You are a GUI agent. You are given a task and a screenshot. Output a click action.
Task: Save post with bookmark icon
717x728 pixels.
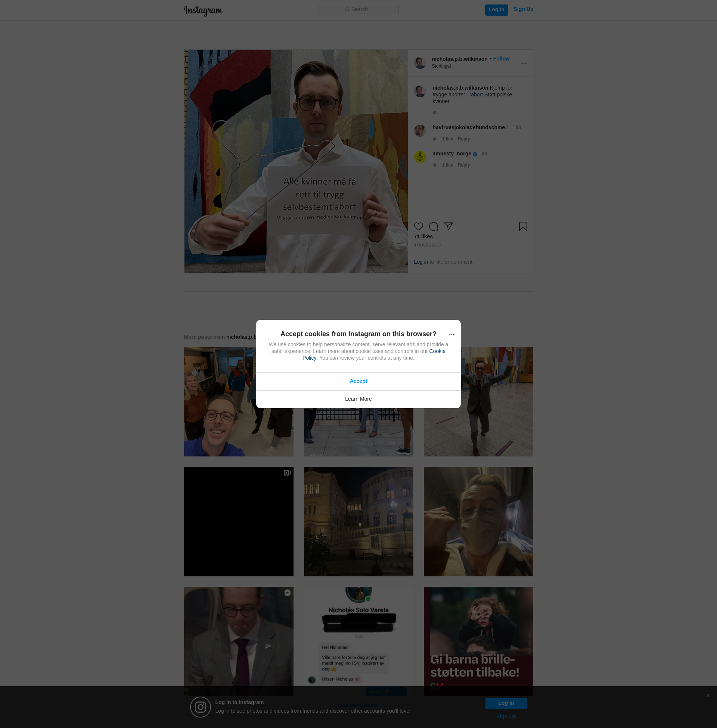[x=523, y=226]
